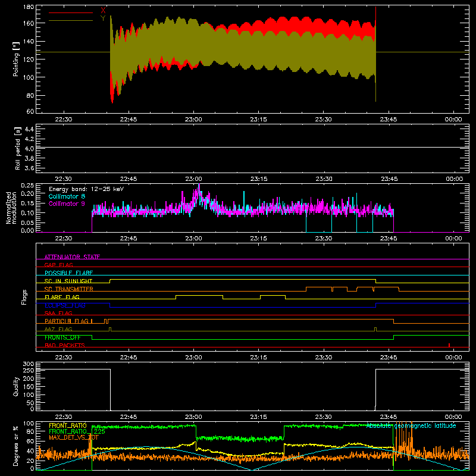Screen dimensions: 476x476
Task: Click the 'Absolute geomagnetic latitude' label
Action: coord(411,425)
